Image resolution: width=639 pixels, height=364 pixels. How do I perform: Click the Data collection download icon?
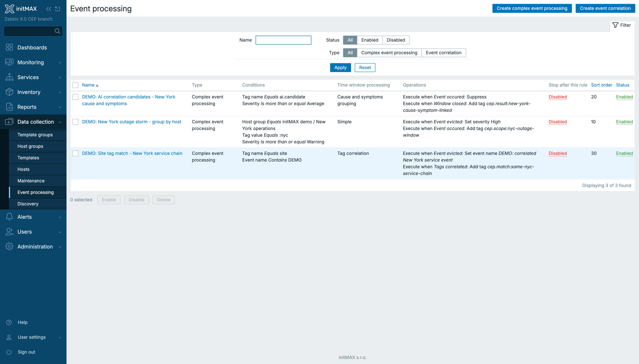[x=9, y=122]
